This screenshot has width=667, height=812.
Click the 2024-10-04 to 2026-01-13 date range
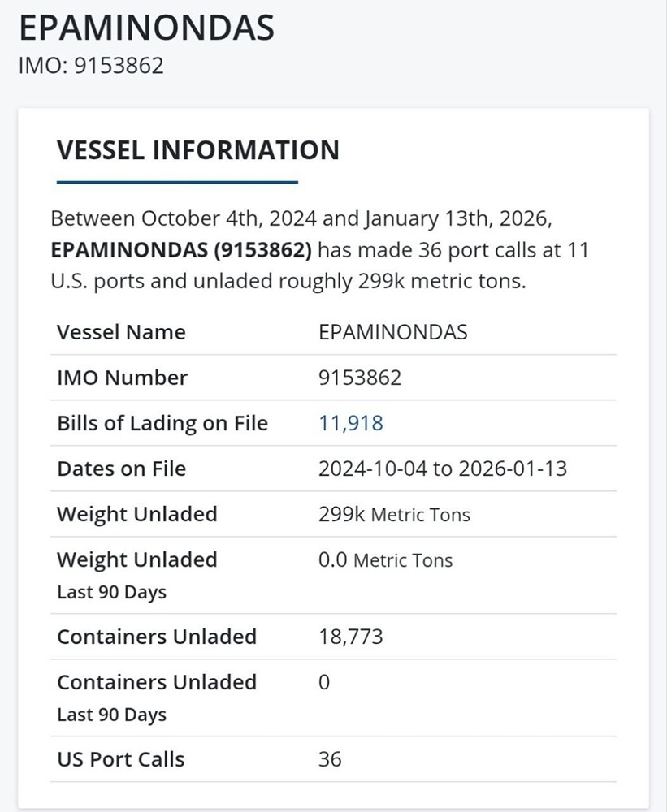(x=442, y=469)
